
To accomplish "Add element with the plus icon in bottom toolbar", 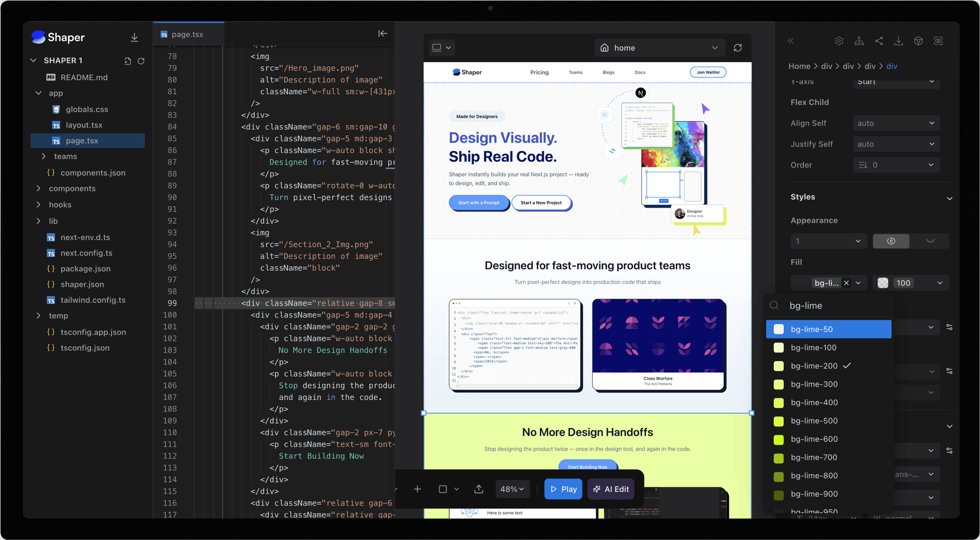I will point(417,489).
